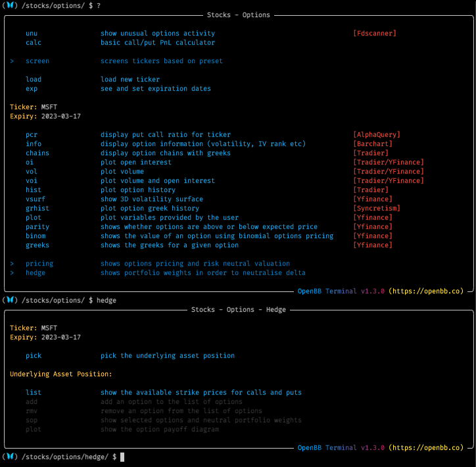Screen dimensions: 476x467
Task: Click the 'hist' command text
Action: 34,190
